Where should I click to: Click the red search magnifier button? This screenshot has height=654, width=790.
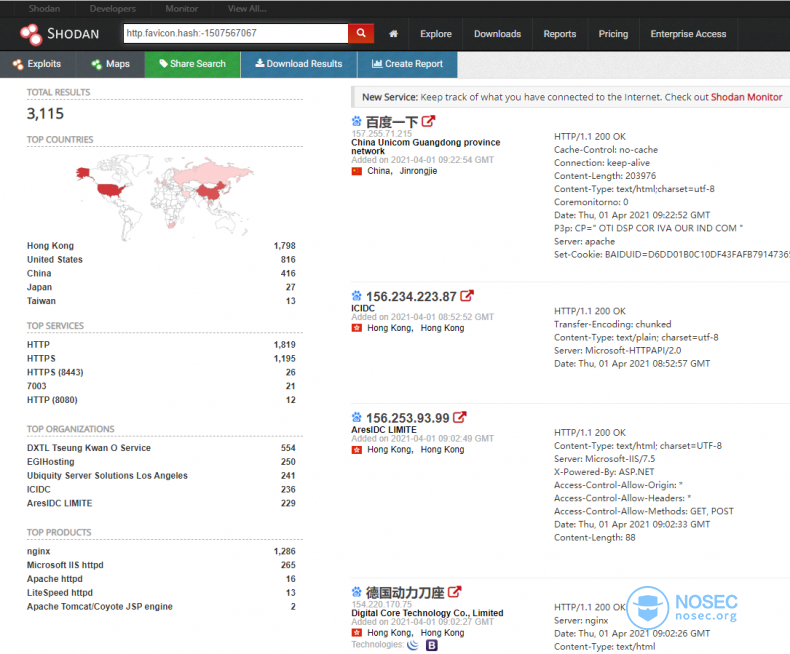pos(361,33)
